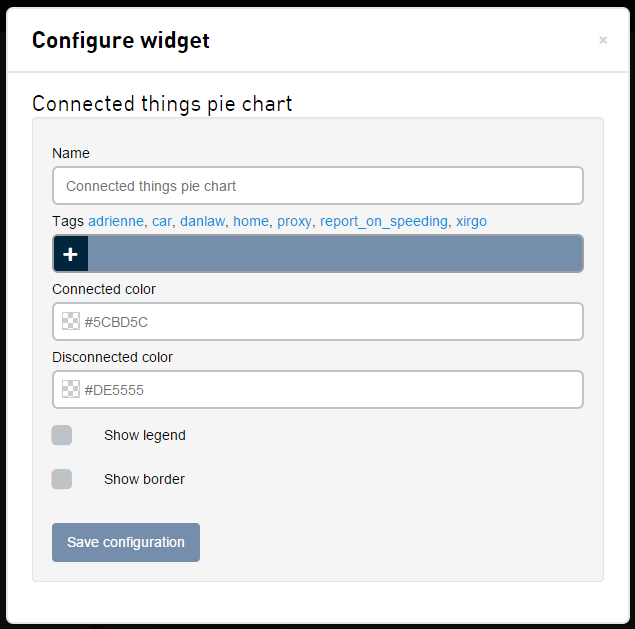This screenshot has width=635, height=629.
Task: Focus the Name input field
Action: [x=317, y=186]
